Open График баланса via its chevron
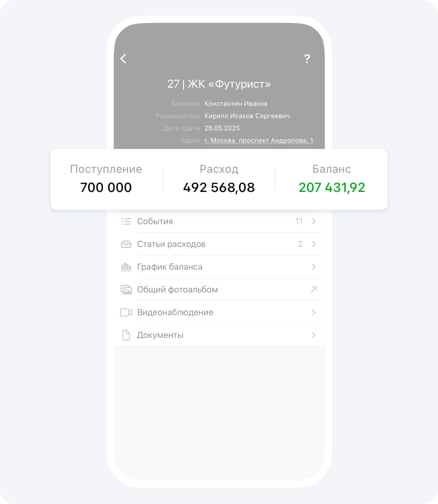Screen dimensions: 438x504 (x=314, y=267)
